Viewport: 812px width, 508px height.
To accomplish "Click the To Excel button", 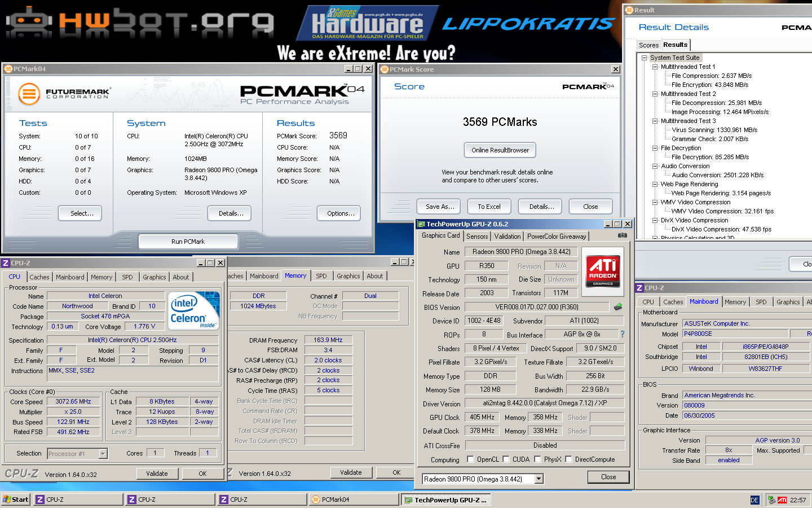I will (489, 207).
